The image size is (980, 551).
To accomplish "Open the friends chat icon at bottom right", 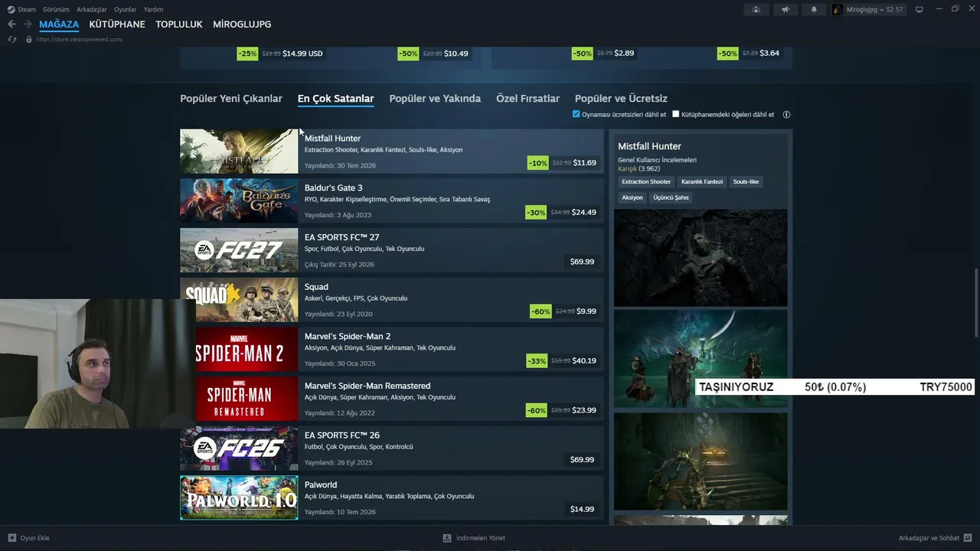I will pos(968,538).
